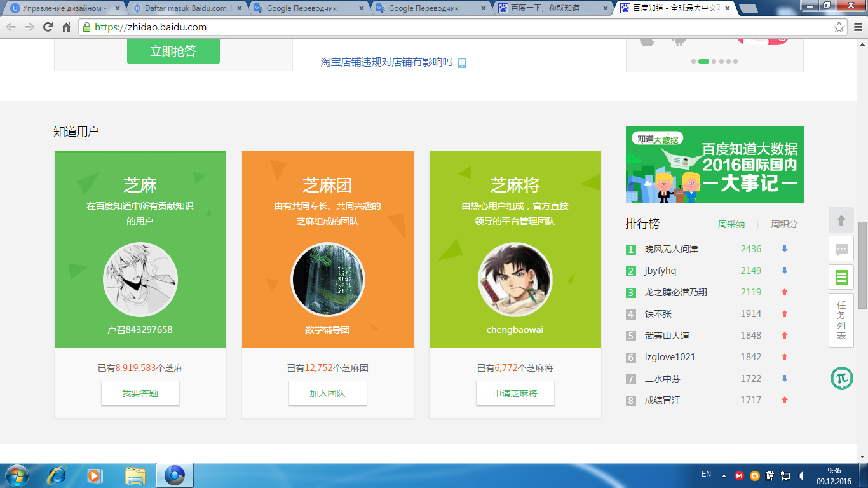Screen dimensions: 868x488
Task: Click the address bar showing zhidao.baidu.com
Action: coord(445,27)
